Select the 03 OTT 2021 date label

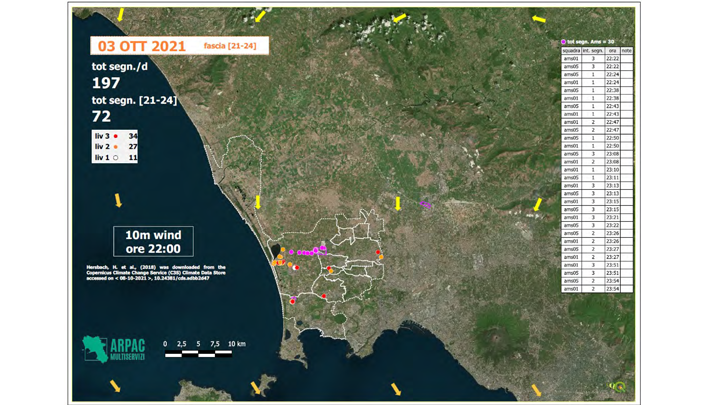click(x=141, y=46)
